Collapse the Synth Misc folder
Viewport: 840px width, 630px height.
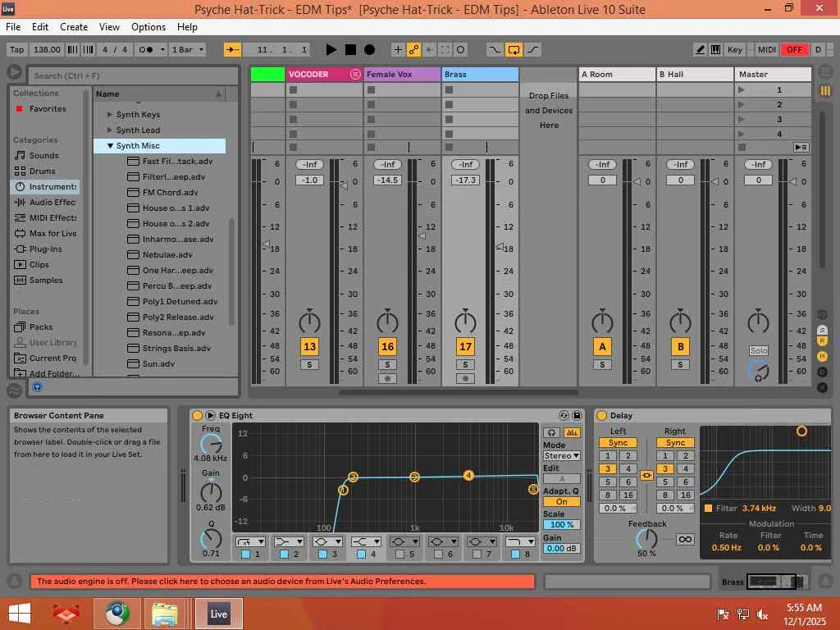coord(110,146)
